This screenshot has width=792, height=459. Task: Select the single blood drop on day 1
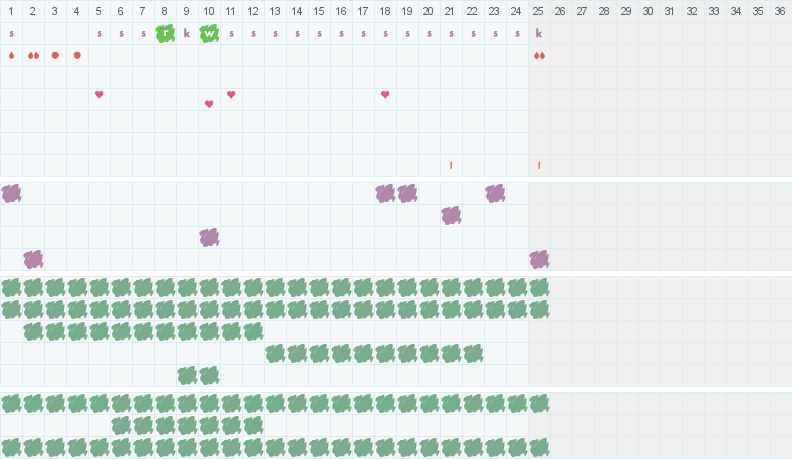point(11,55)
